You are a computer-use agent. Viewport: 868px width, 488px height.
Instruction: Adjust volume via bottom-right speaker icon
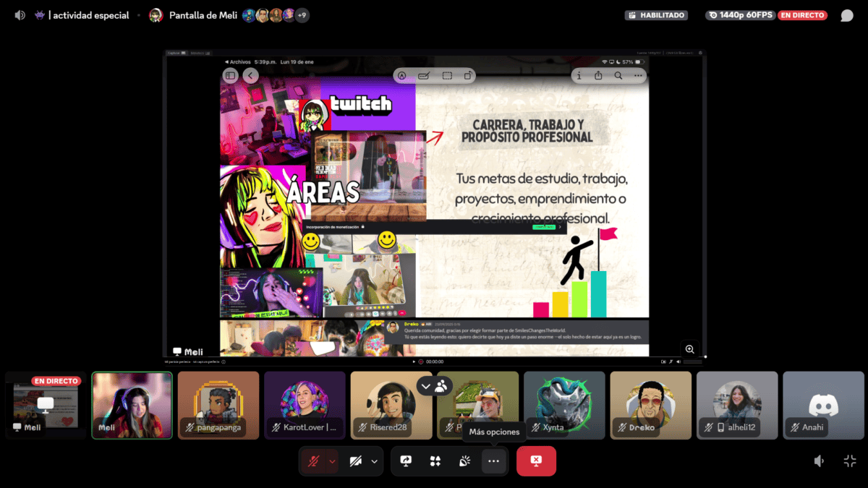point(819,461)
